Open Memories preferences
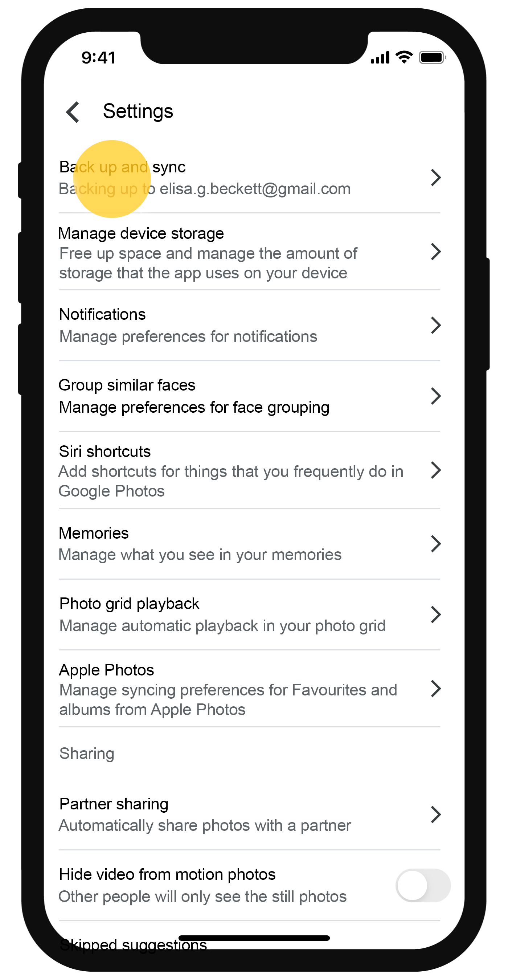This screenshot has height=980, width=508. pos(200,544)
